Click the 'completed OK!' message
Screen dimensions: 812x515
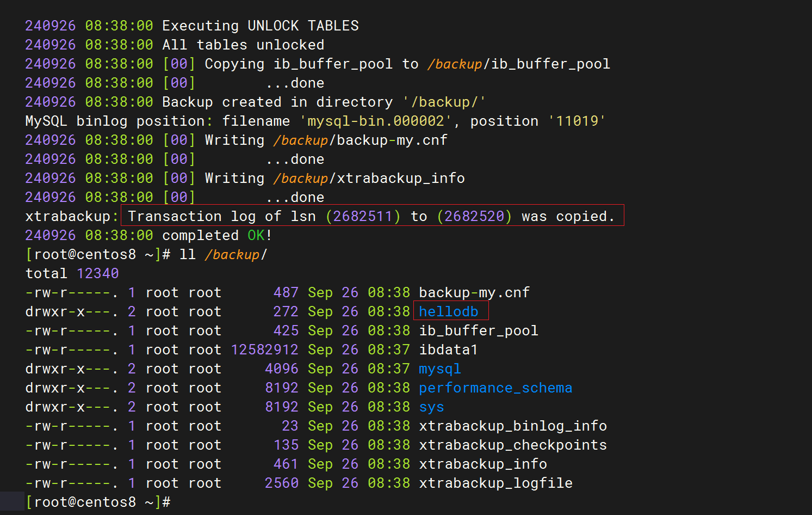[217, 236]
